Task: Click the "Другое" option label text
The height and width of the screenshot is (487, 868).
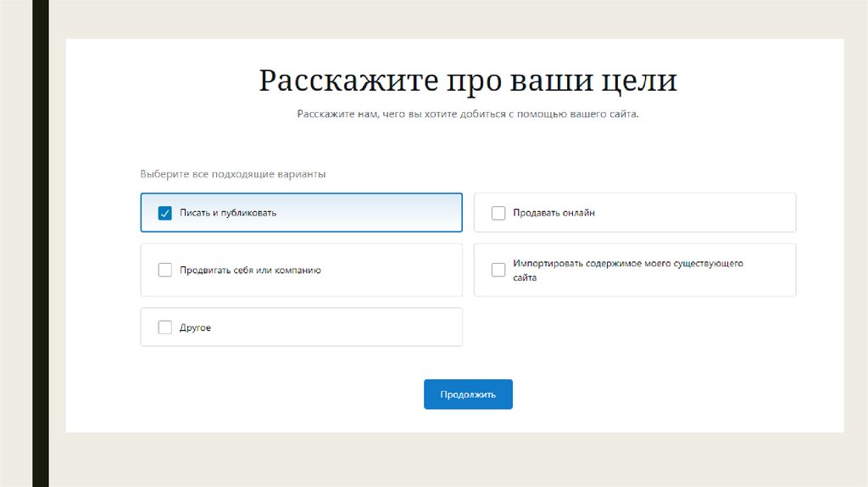Action: tap(195, 327)
